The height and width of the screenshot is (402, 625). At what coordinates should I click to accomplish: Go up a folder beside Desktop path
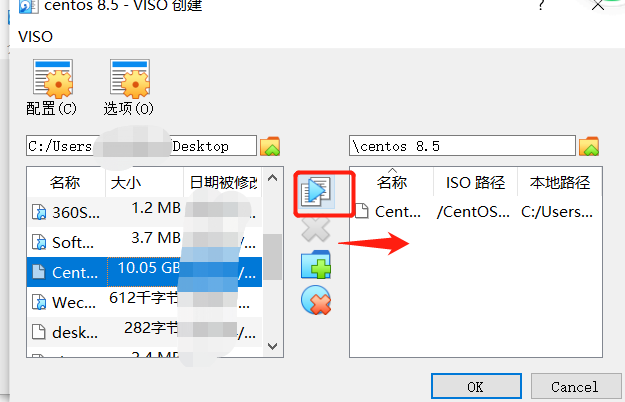tap(270, 146)
